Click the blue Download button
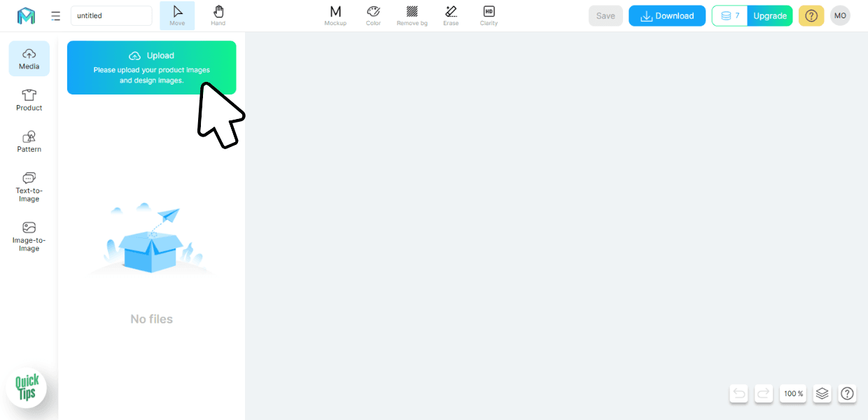Screen dimensions: 868x420 [x=667, y=16]
